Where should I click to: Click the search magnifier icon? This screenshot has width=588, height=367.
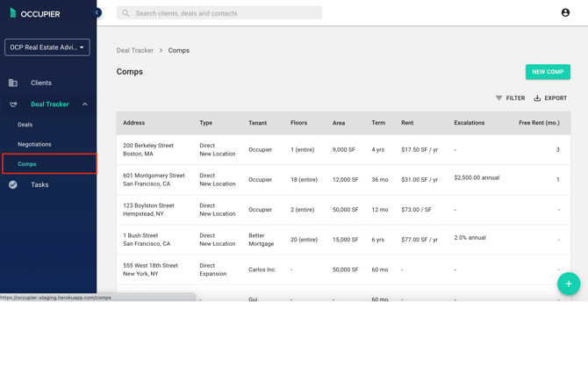point(125,13)
